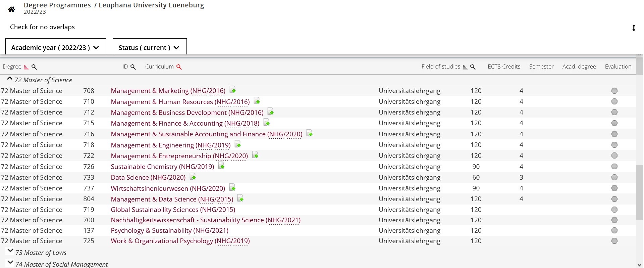Open document icon for Management & Data Science
This screenshot has height=268, width=644.
click(240, 198)
